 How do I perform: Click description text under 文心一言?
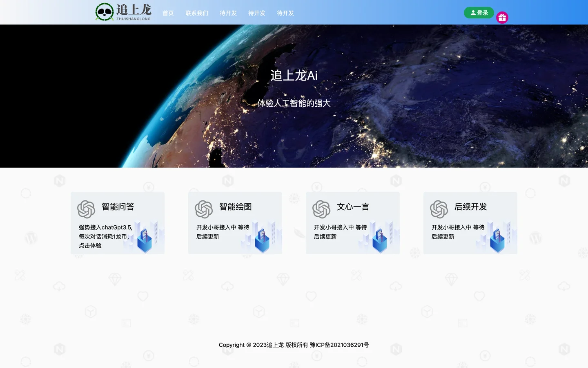point(341,232)
